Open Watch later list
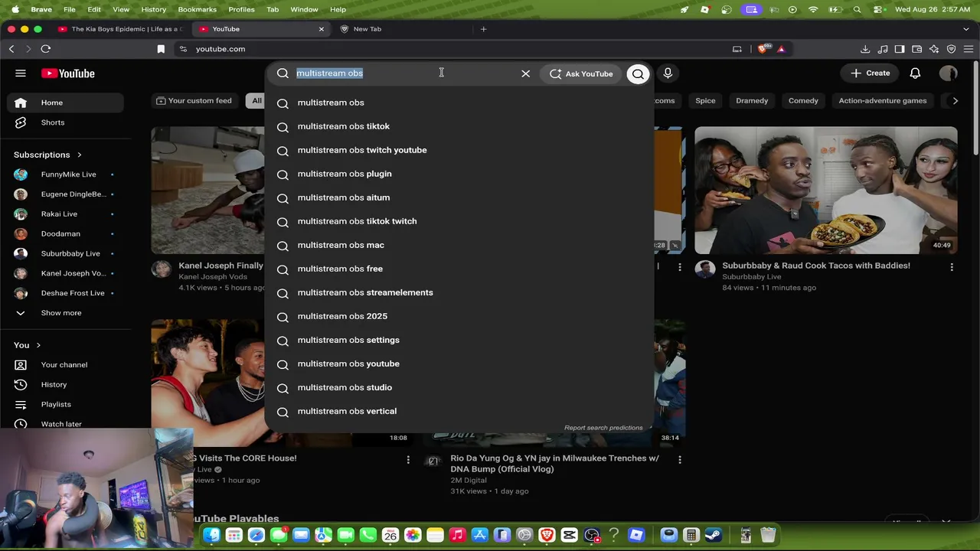Image resolution: width=980 pixels, height=551 pixels. tap(64, 424)
